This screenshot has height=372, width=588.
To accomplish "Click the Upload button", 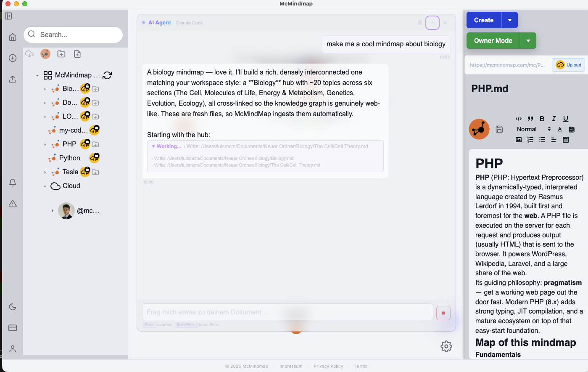I will [569, 65].
